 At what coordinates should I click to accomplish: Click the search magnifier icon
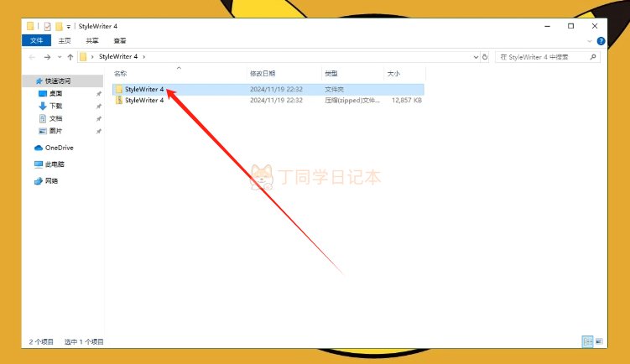tap(593, 57)
